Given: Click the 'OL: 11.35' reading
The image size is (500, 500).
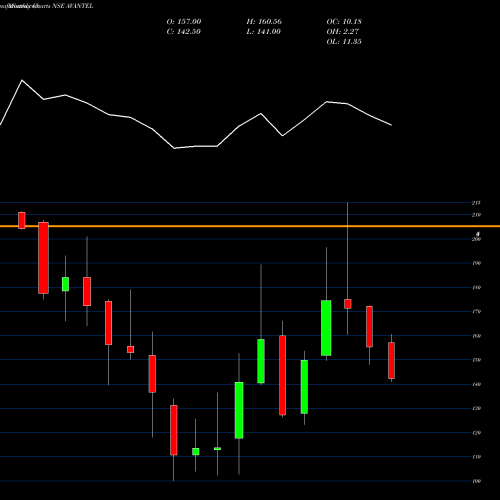Looking at the screenshot, I should (344, 42).
